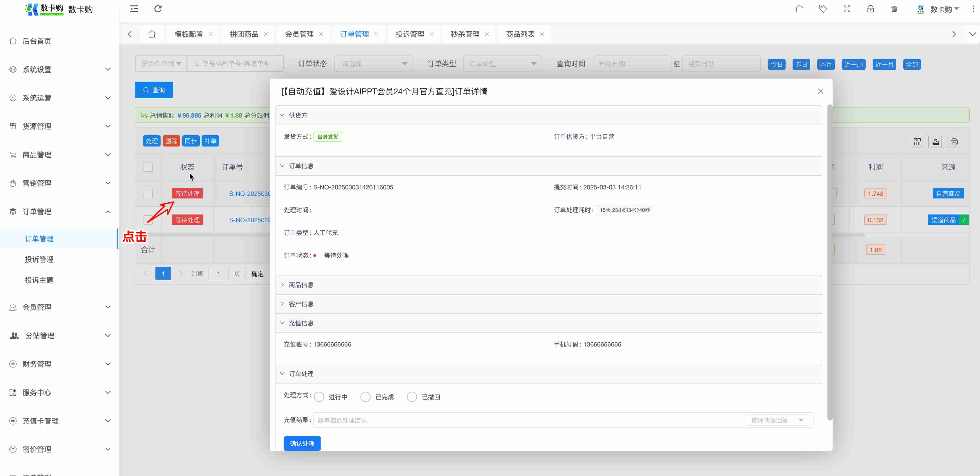980x476 pixels.
Task: Expand the 商品信息 section
Action: tap(301, 285)
